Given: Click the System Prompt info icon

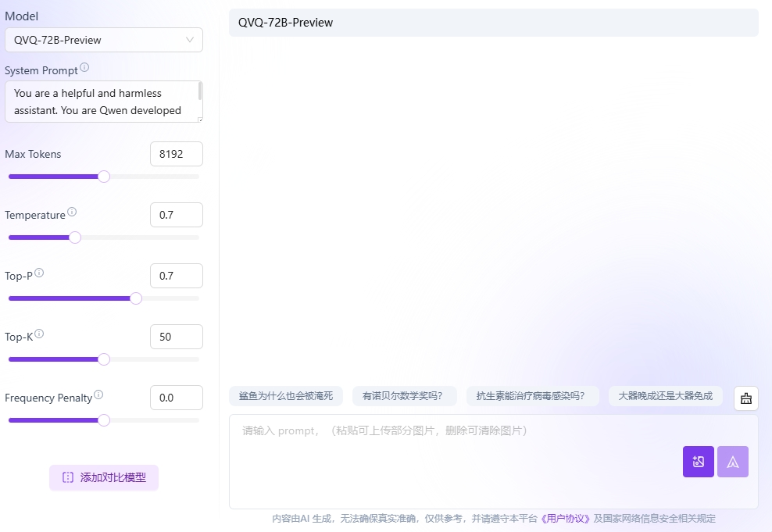Looking at the screenshot, I should (84, 67).
